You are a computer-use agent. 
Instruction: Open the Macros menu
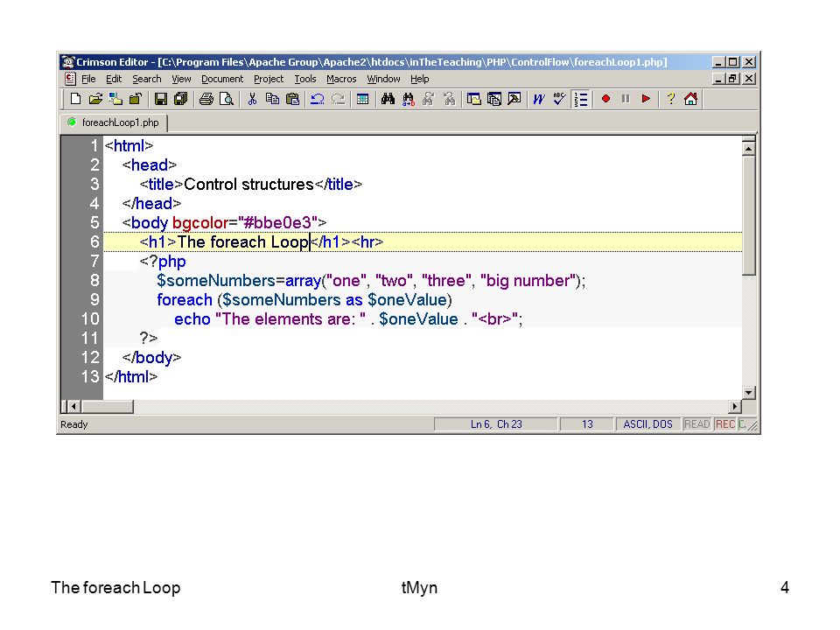coord(341,79)
